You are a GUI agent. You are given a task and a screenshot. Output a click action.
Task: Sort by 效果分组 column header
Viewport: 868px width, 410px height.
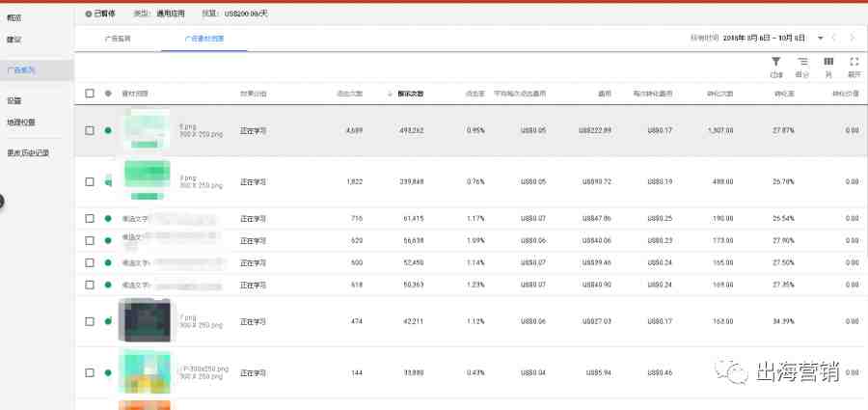coord(253,94)
